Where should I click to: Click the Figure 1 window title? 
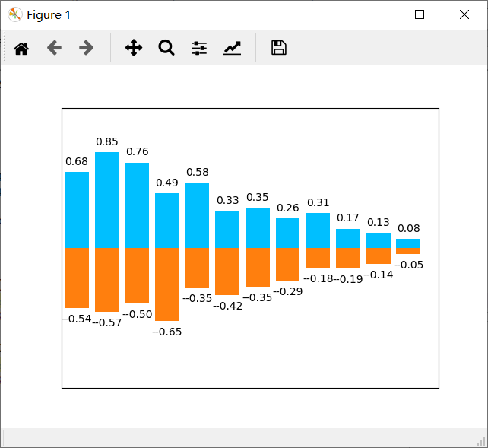tap(49, 15)
